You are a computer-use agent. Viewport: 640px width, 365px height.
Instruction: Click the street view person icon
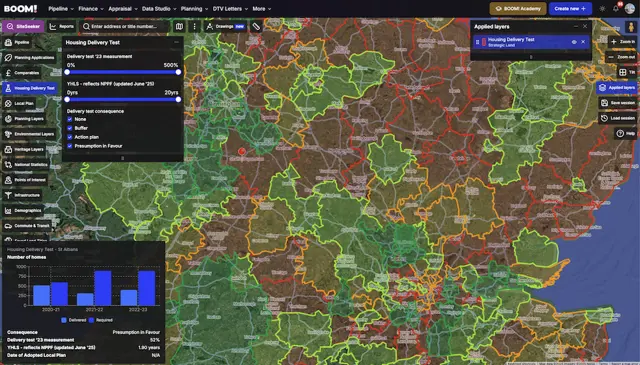[631, 27]
